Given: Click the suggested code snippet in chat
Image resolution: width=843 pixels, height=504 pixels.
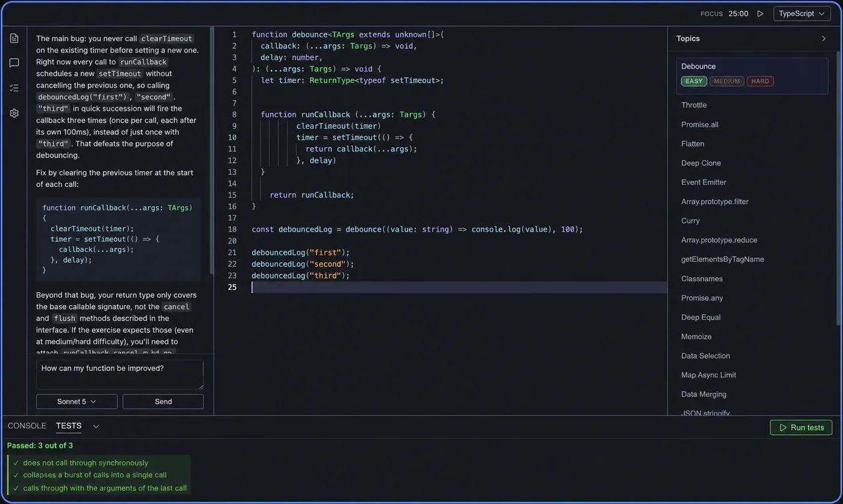Looking at the screenshot, I should point(118,239).
